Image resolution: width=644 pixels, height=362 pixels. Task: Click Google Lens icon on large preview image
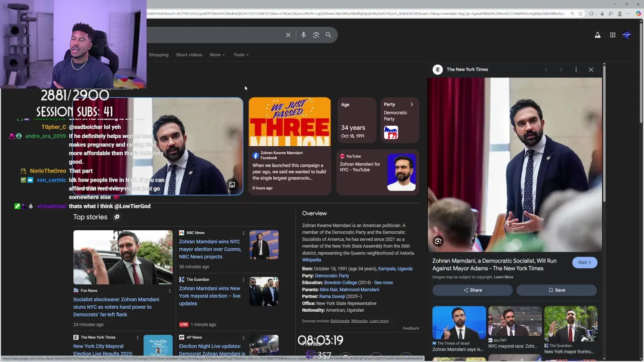click(x=438, y=241)
